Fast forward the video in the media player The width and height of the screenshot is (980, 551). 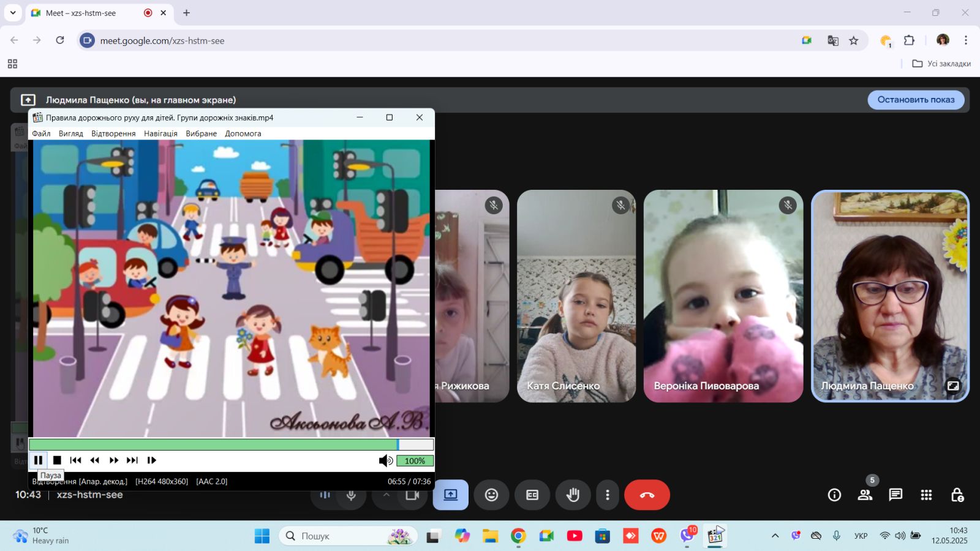(114, 460)
